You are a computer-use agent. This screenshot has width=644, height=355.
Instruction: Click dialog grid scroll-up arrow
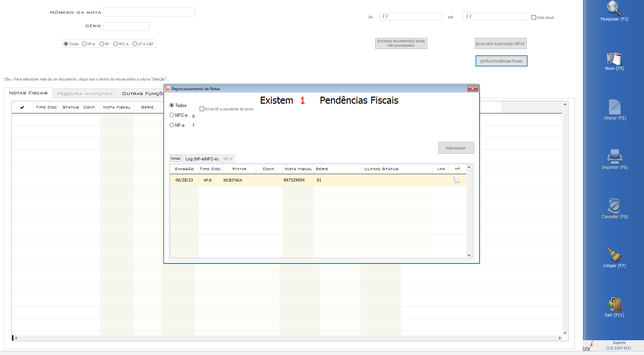pyautogui.click(x=469, y=167)
